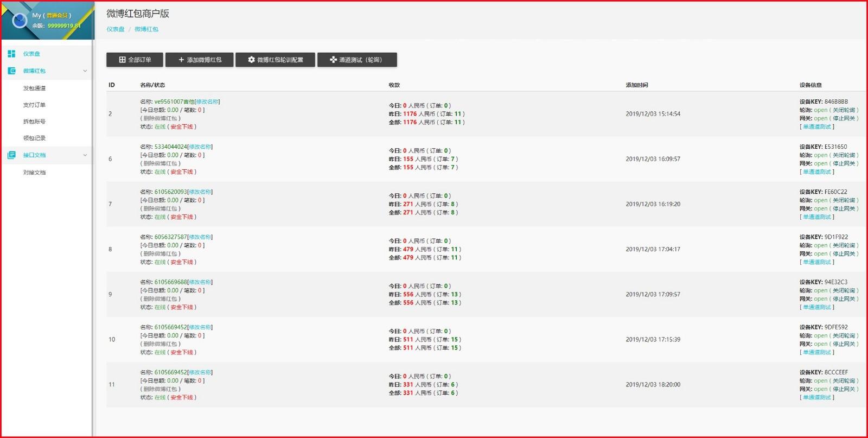Click the 仪表盘 dashboard icon in sidebar
Image resolution: width=868 pixels, height=438 pixels.
coord(11,54)
